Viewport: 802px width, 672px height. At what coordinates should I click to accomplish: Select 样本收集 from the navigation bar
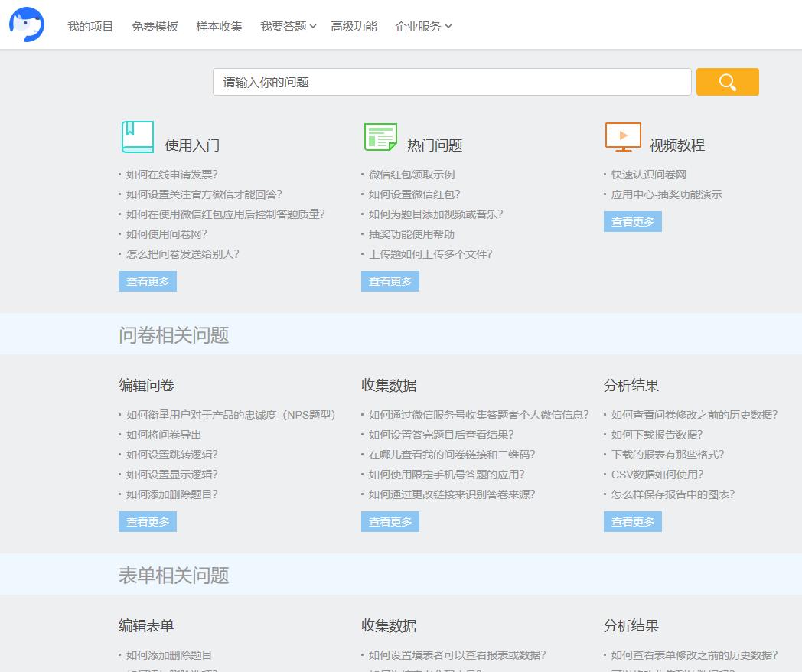point(219,25)
